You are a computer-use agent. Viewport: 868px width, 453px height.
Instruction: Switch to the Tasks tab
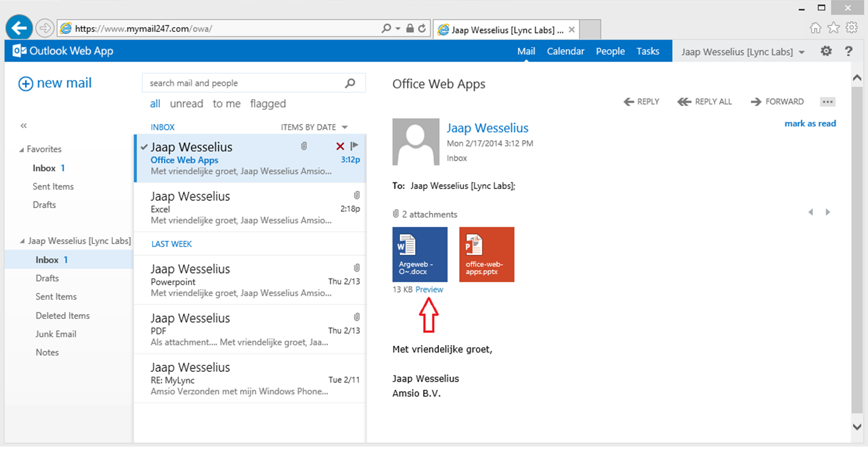pos(647,51)
